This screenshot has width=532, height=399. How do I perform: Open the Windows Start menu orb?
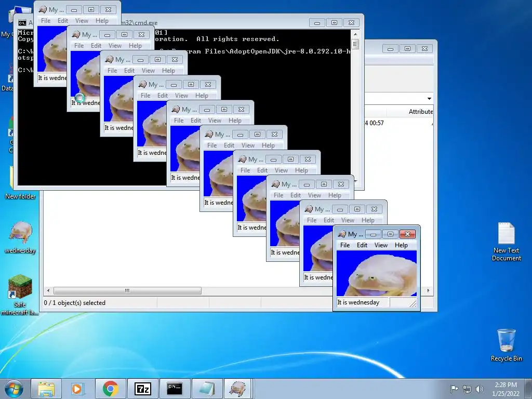(x=14, y=389)
